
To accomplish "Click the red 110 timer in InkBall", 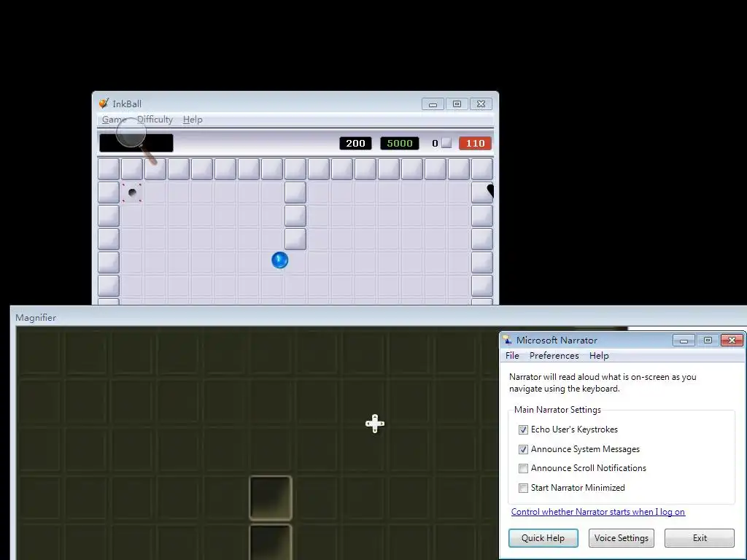I will pyautogui.click(x=475, y=144).
